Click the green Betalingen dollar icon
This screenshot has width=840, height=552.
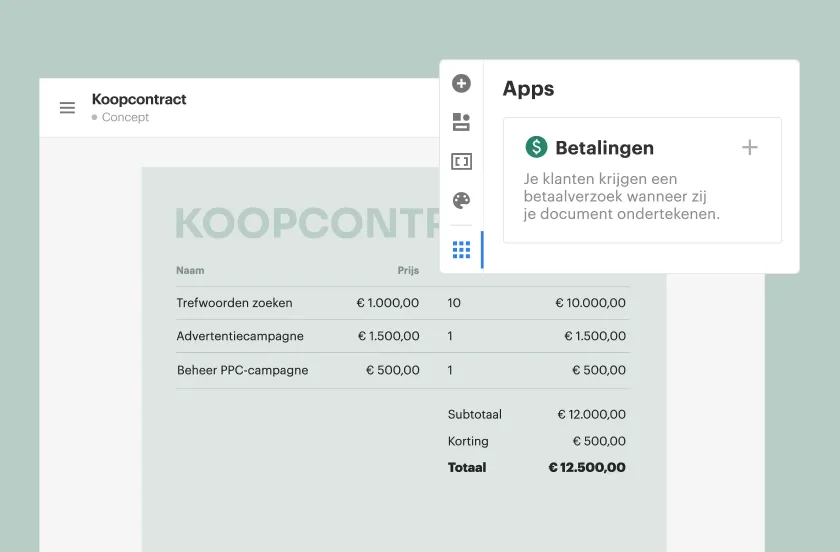pos(536,147)
